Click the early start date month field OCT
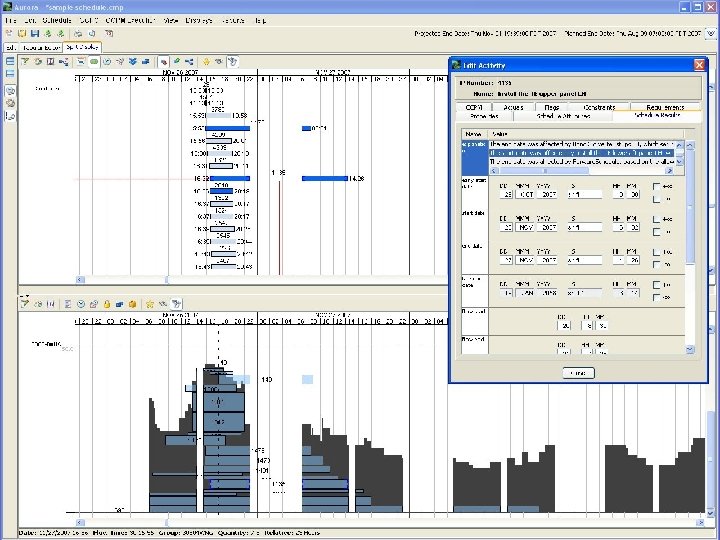This screenshot has width=720, height=540. [524, 195]
